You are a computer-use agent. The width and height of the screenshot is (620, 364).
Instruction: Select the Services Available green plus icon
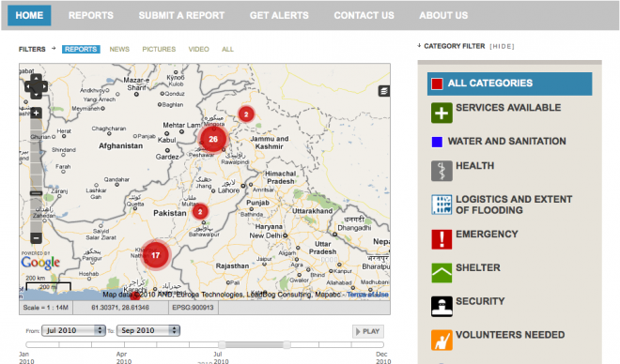(442, 114)
